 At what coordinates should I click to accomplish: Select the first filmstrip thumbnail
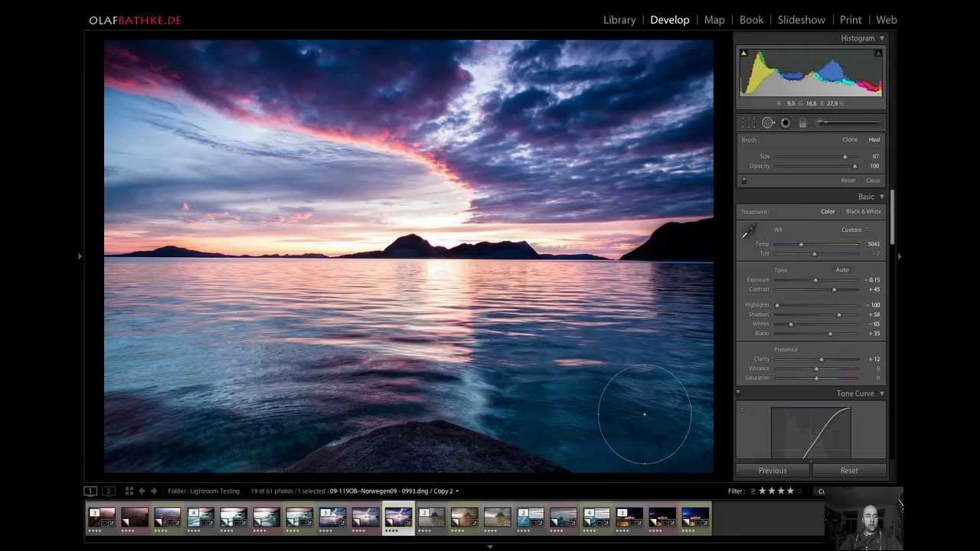pos(102,517)
